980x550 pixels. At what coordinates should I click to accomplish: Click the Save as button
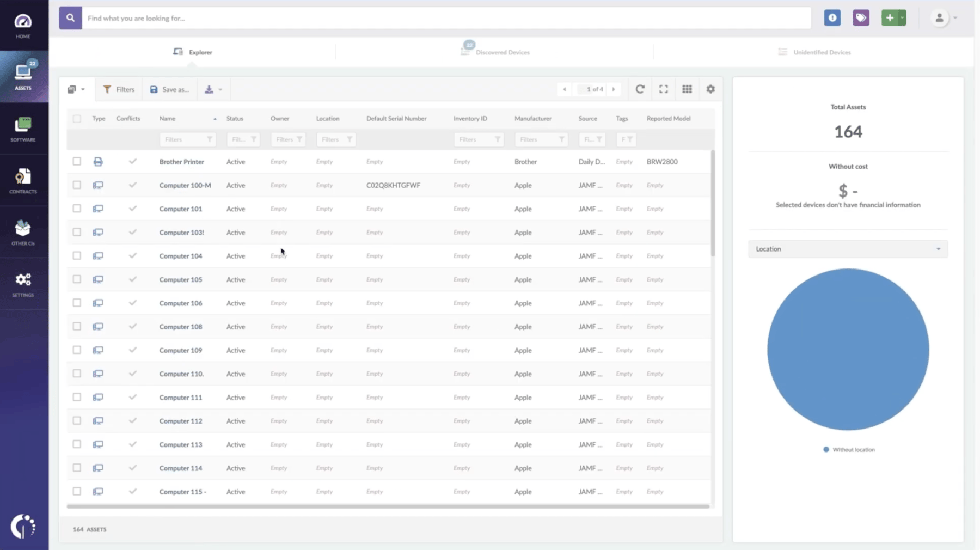click(x=169, y=89)
